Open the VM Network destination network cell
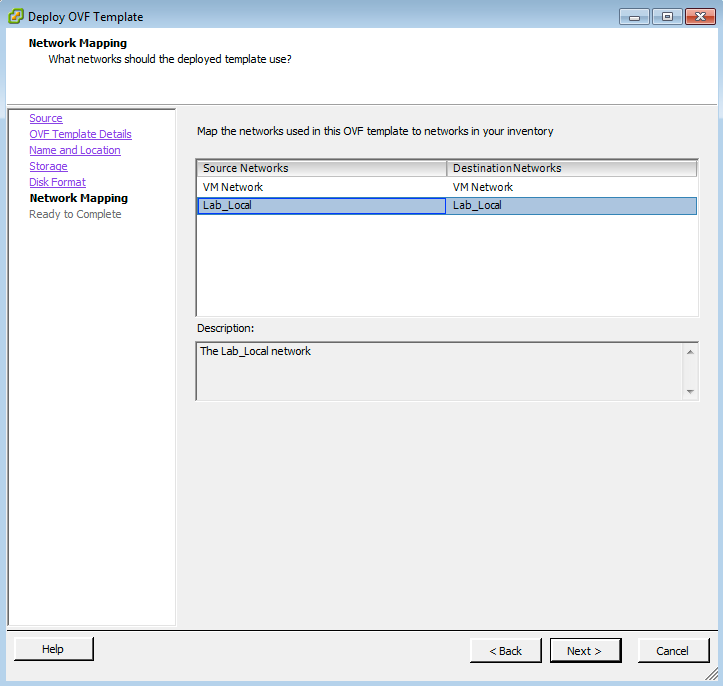 [571, 187]
